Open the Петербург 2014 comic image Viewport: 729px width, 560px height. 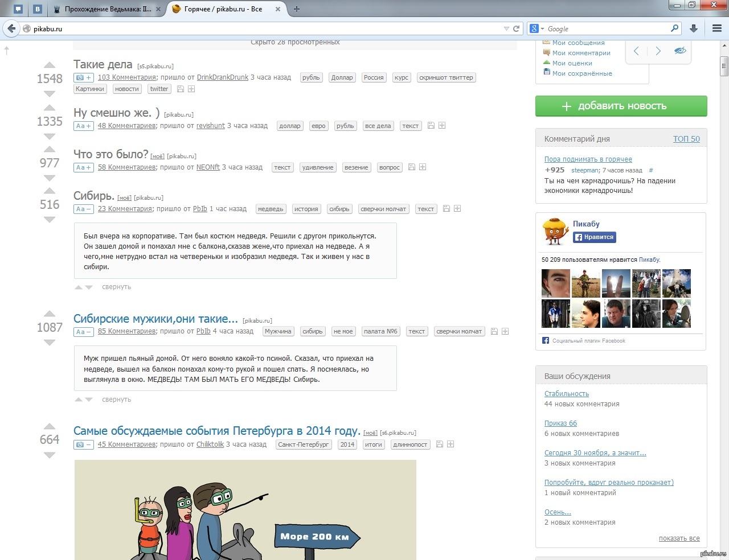pyautogui.click(x=245, y=510)
